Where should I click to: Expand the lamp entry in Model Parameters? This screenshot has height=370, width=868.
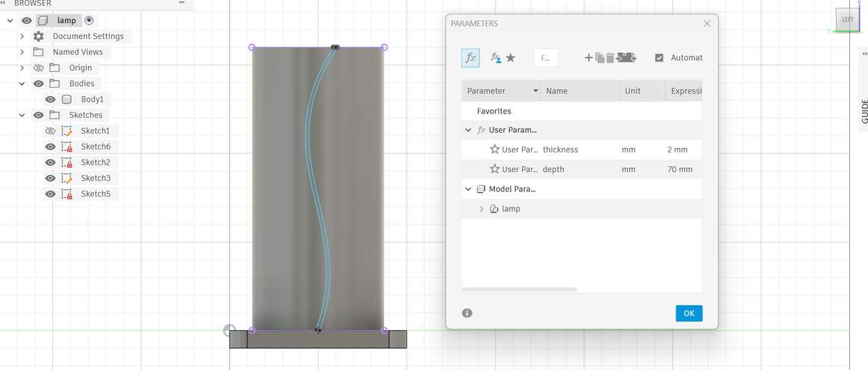(x=482, y=209)
